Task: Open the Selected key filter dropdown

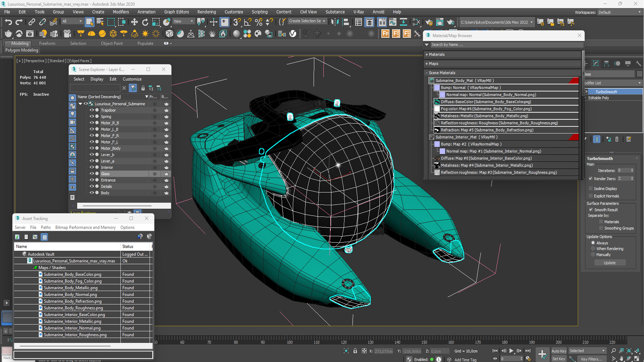Action: [x=587, y=351]
